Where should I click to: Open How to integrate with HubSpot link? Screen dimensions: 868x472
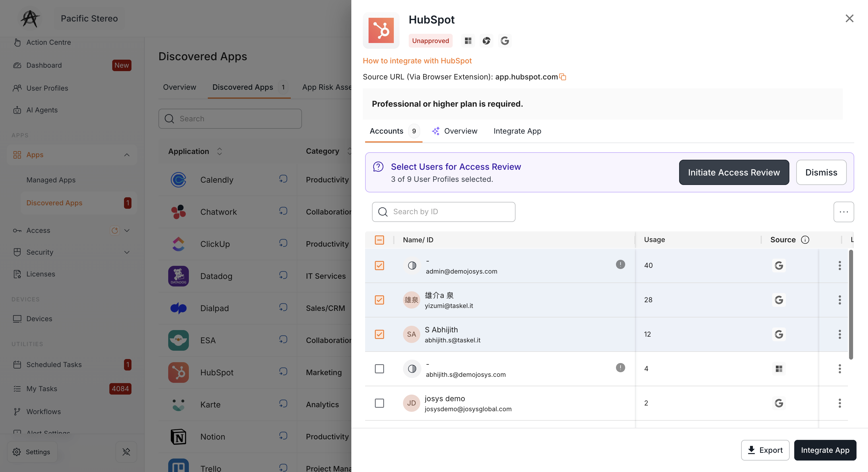417,61
